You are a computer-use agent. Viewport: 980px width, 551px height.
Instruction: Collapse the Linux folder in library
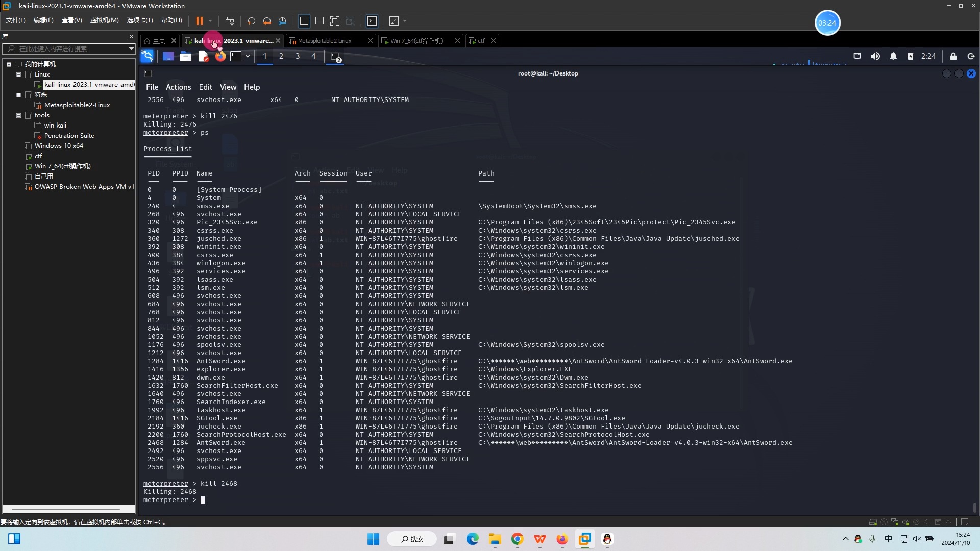(19, 74)
